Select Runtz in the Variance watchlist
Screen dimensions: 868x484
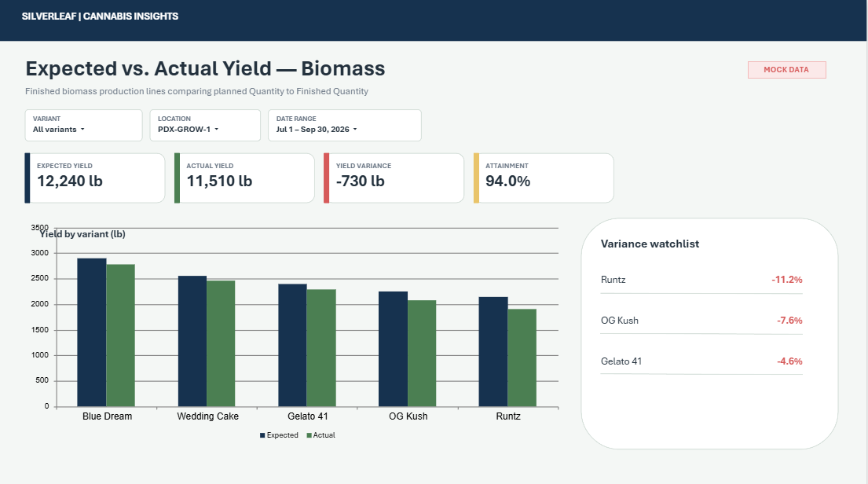[x=613, y=280]
